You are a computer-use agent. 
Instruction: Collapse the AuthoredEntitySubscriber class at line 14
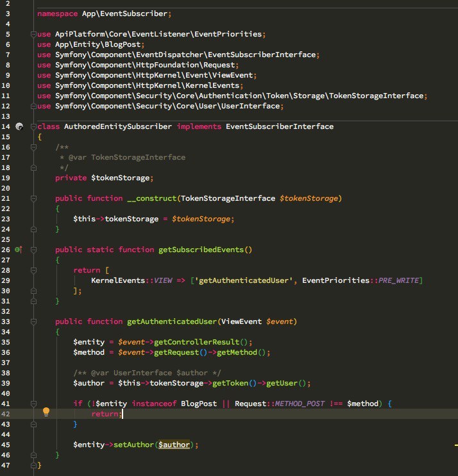coord(34,126)
